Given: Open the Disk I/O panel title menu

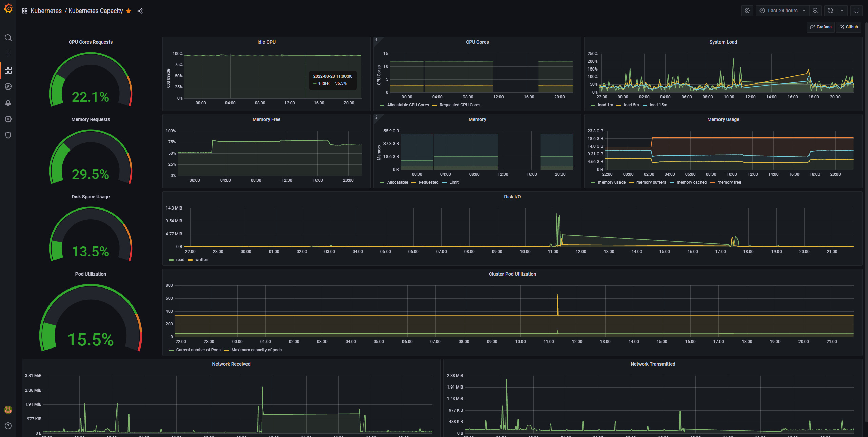Looking at the screenshot, I should pos(512,197).
